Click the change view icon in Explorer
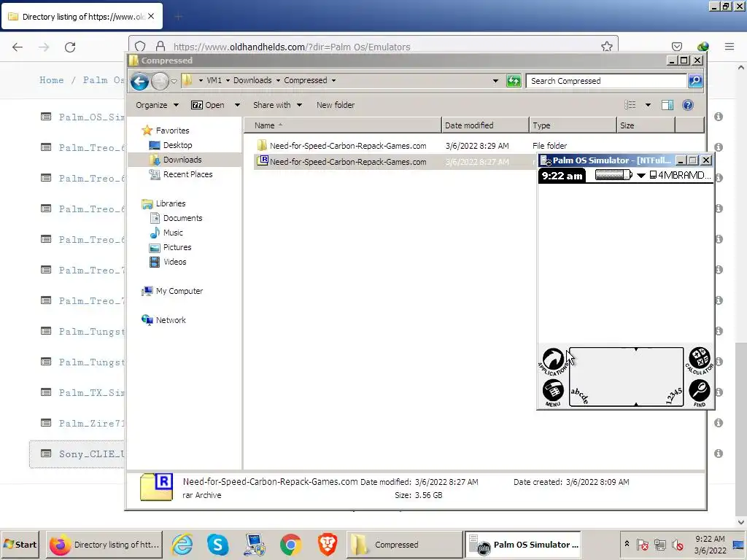747x560 pixels. pos(630,105)
